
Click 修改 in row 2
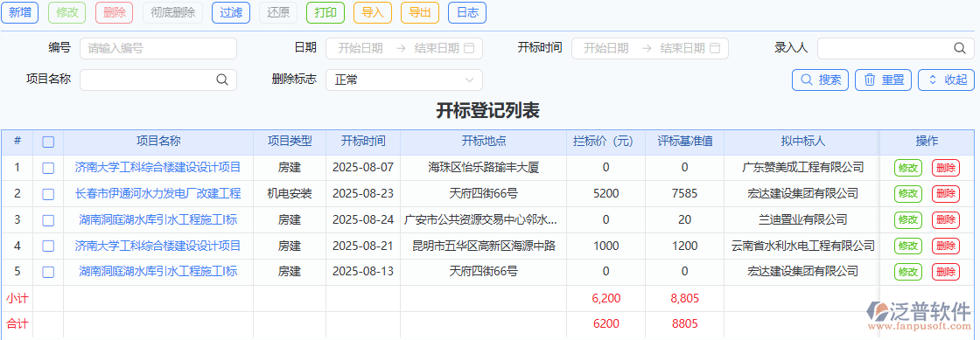point(908,194)
